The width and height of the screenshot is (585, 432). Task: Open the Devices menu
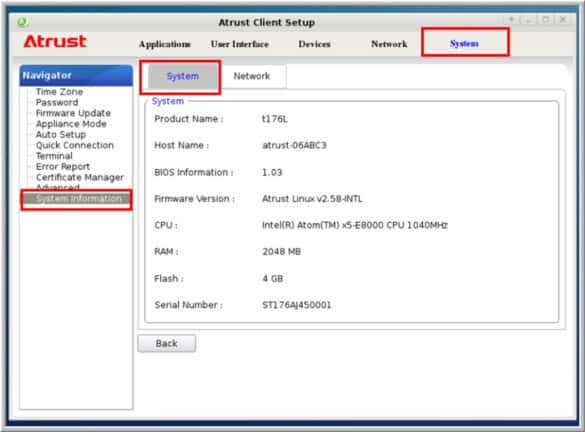tap(314, 44)
